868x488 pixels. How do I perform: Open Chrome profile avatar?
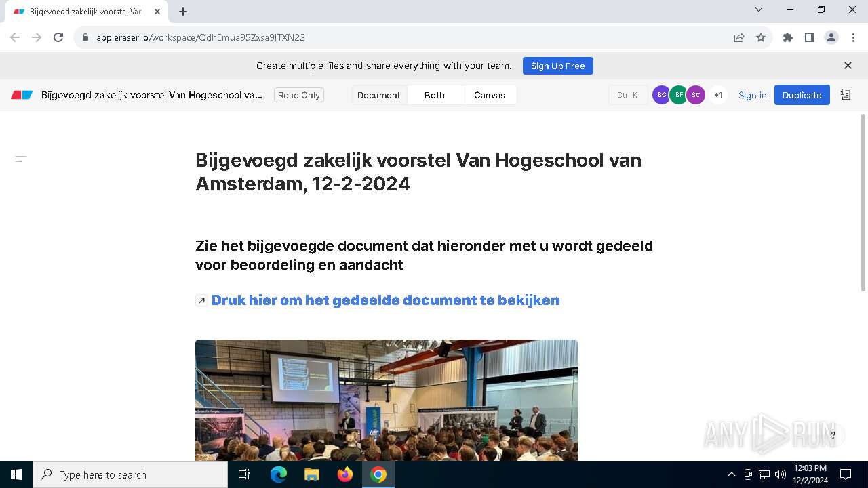click(831, 37)
